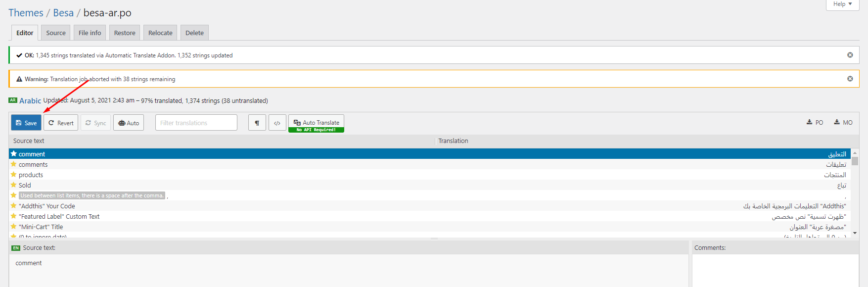Dismiss the translation aborted warning notice
The width and height of the screenshot is (868, 287).
[850, 79]
